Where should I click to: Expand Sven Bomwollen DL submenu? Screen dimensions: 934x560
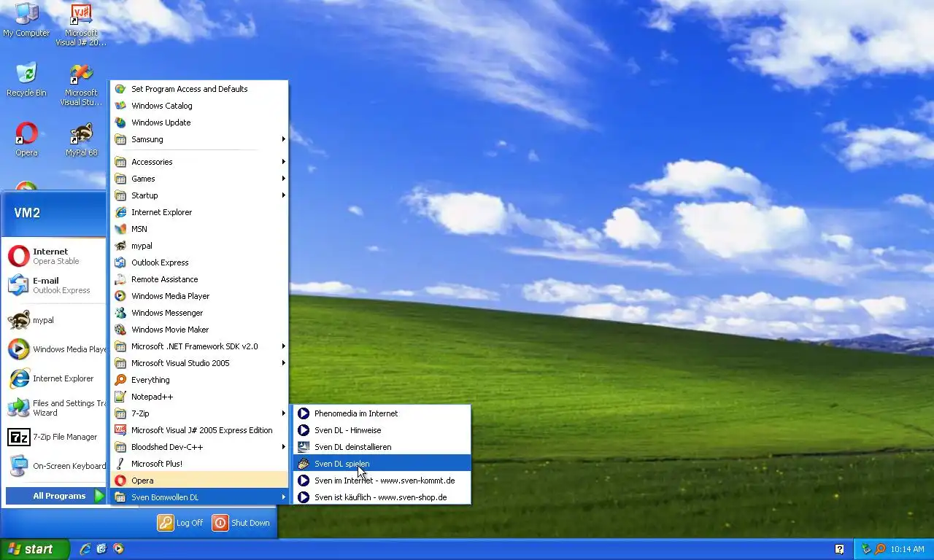pos(199,497)
